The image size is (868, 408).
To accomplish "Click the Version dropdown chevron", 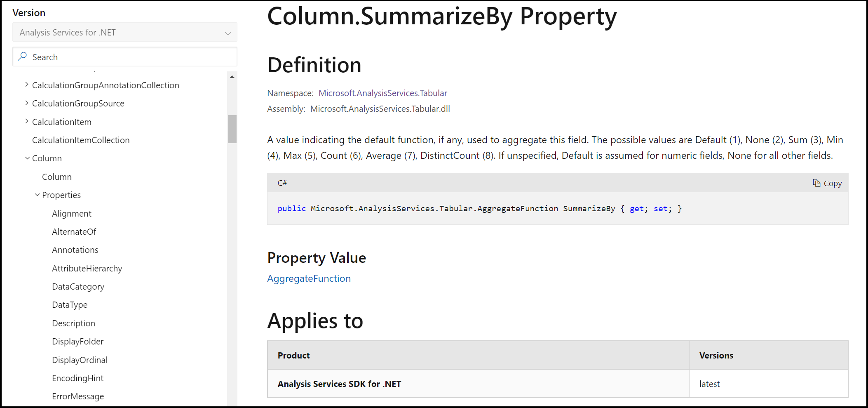I will [228, 33].
